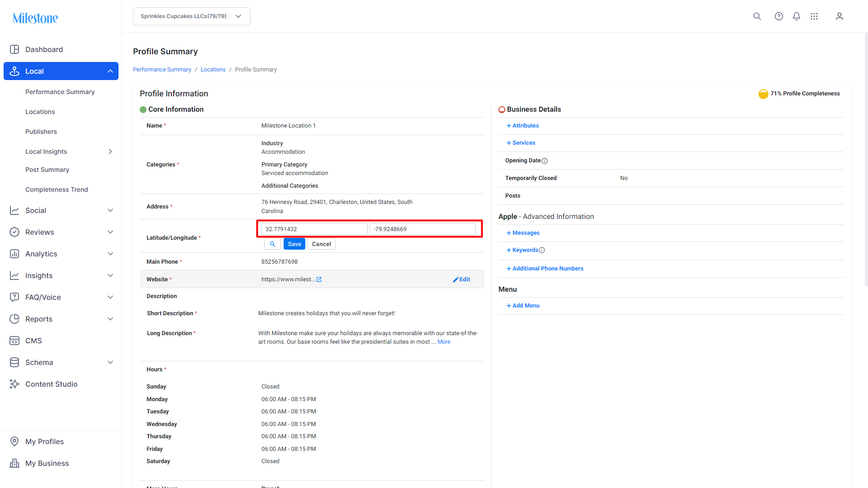Open Performance Summary in sidebar
868x488 pixels.
pos(60,92)
